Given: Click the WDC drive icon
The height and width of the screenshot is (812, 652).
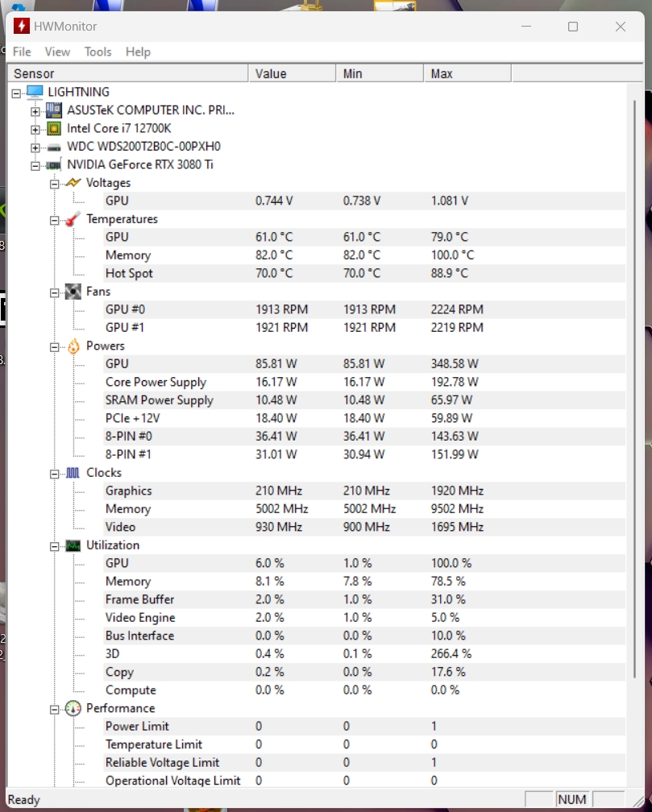Looking at the screenshot, I should (54, 147).
